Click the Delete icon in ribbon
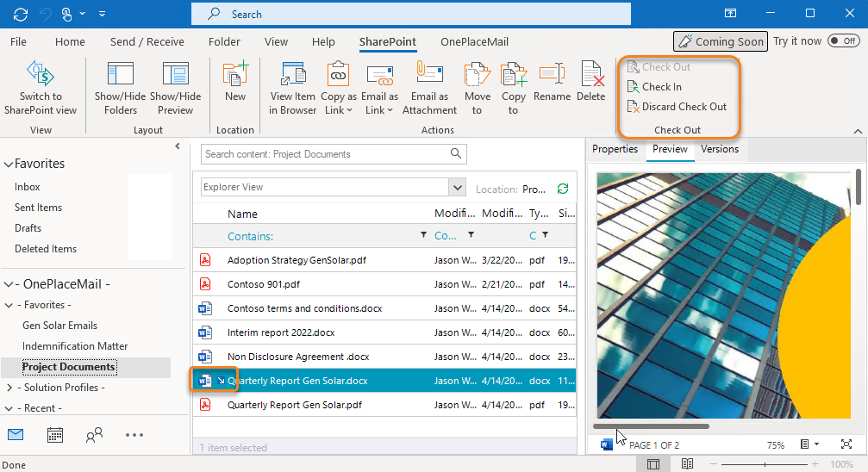 pyautogui.click(x=590, y=73)
